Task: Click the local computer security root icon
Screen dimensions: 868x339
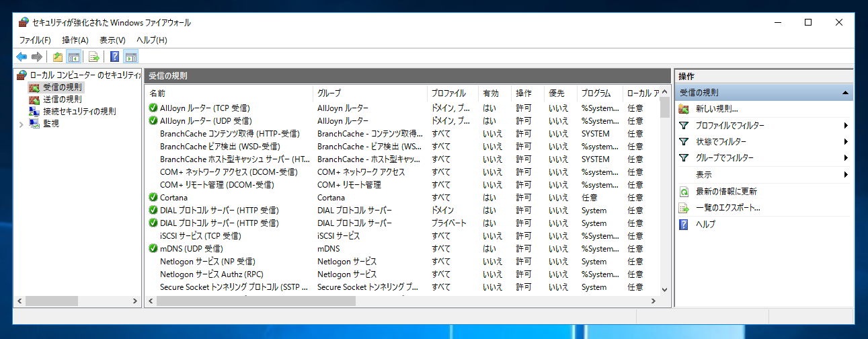Action: coord(22,75)
